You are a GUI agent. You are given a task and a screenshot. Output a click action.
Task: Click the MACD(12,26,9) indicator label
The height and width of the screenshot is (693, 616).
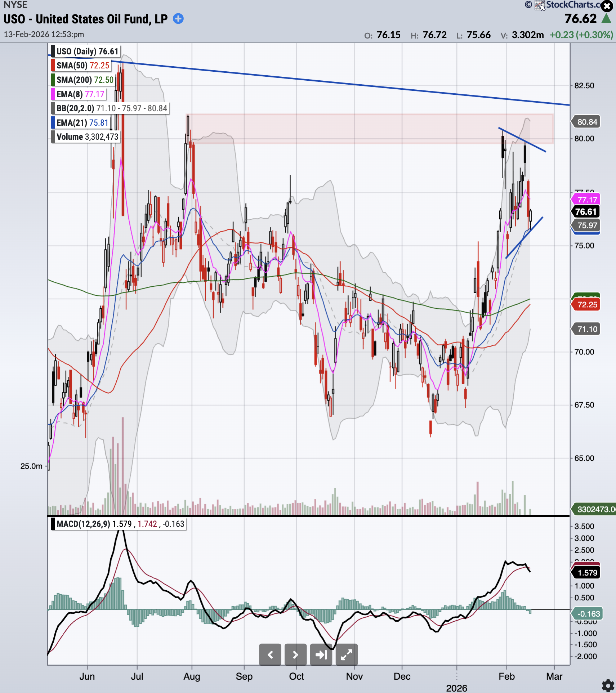point(83,524)
